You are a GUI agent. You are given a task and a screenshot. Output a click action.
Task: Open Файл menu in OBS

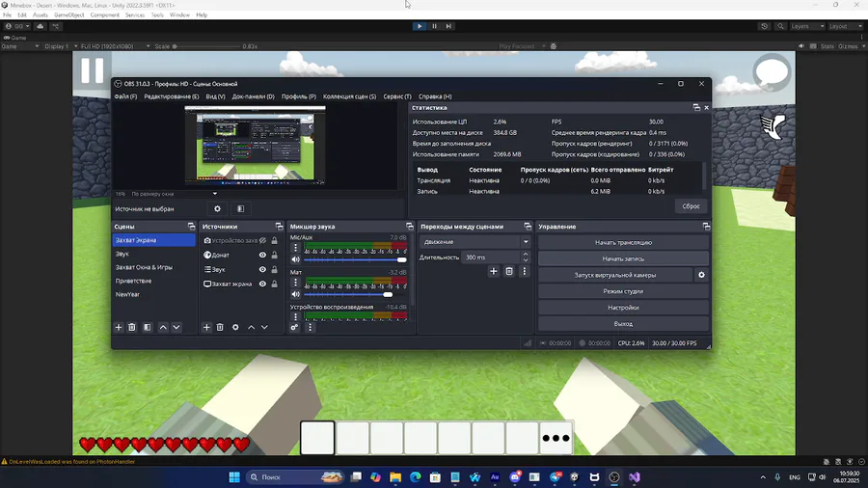click(x=125, y=96)
